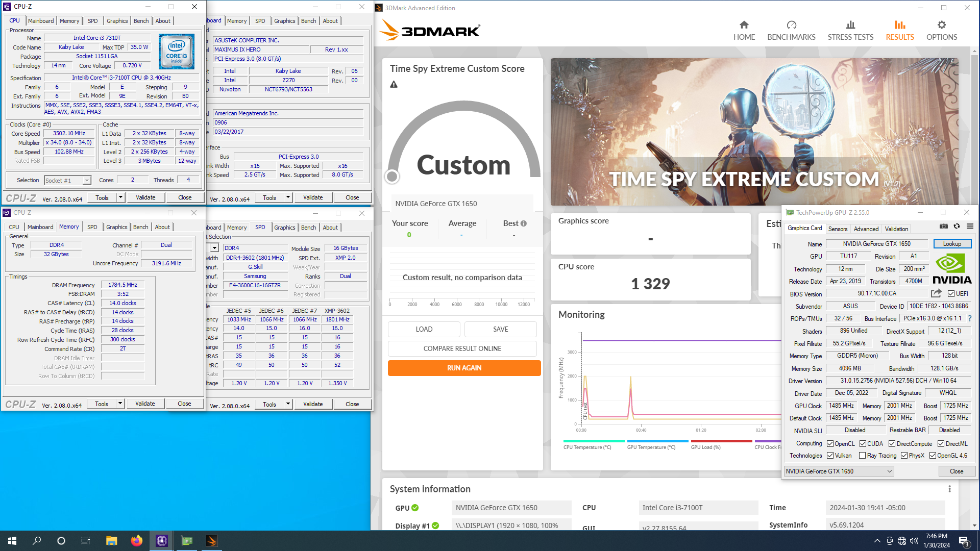Click the gauge knob on the score dial
980x551 pixels.
[392, 177]
